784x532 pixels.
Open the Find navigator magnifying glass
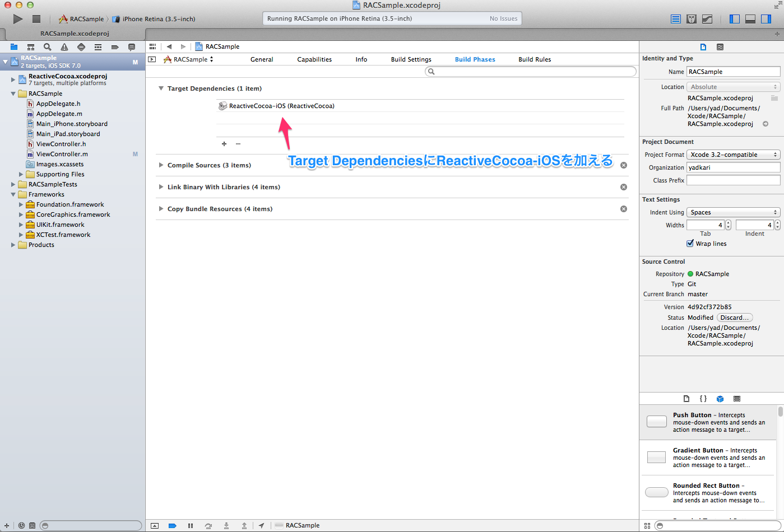(47, 47)
